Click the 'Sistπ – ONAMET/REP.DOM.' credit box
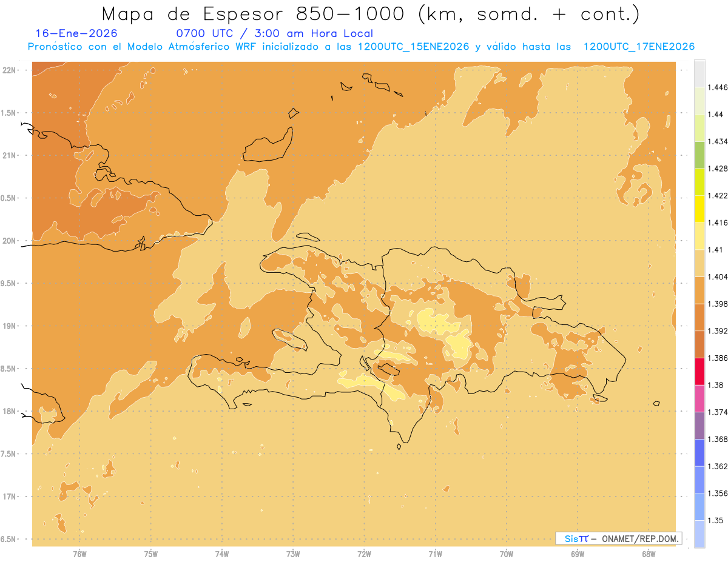The height and width of the screenshot is (562, 728). tap(619, 538)
